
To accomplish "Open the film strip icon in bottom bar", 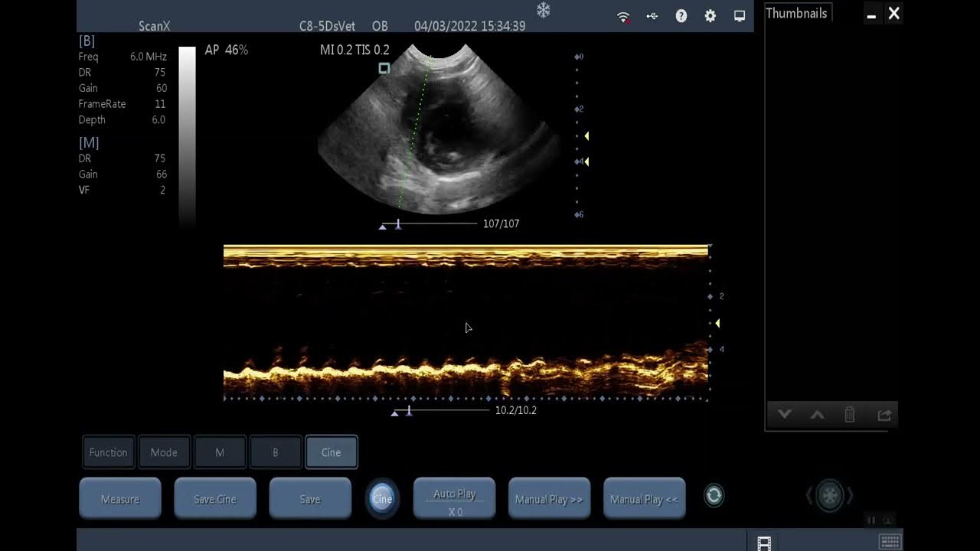I will tap(764, 543).
